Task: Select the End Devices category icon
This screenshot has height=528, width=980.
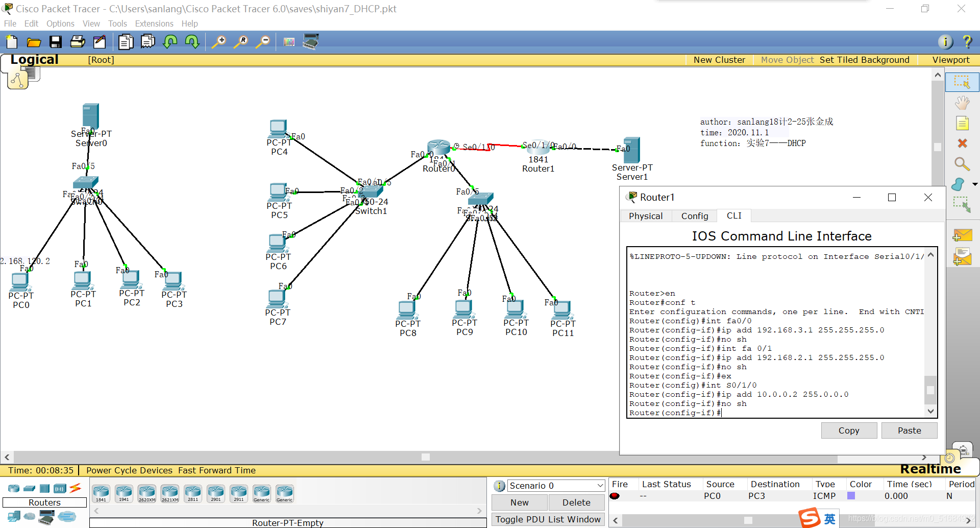Action: (14, 516)
